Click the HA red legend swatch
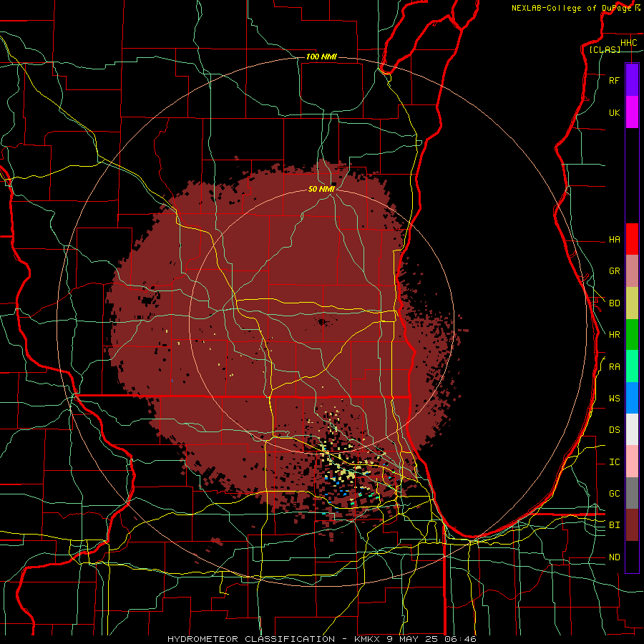644x644 pixels. [x=632, y=239]
